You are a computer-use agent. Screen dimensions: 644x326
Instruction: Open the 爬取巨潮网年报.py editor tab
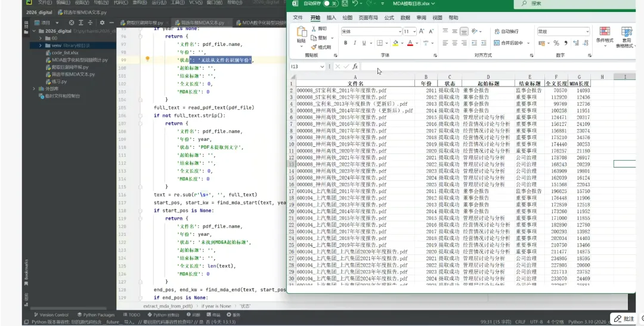142,23
